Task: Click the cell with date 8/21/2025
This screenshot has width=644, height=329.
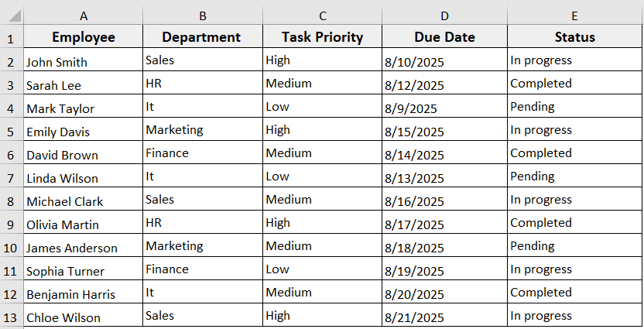Action: click(x=444, y=316)
